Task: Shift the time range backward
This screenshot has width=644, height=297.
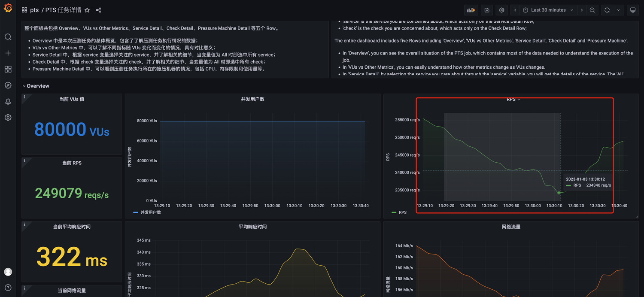Action: (x=515, y=10)
